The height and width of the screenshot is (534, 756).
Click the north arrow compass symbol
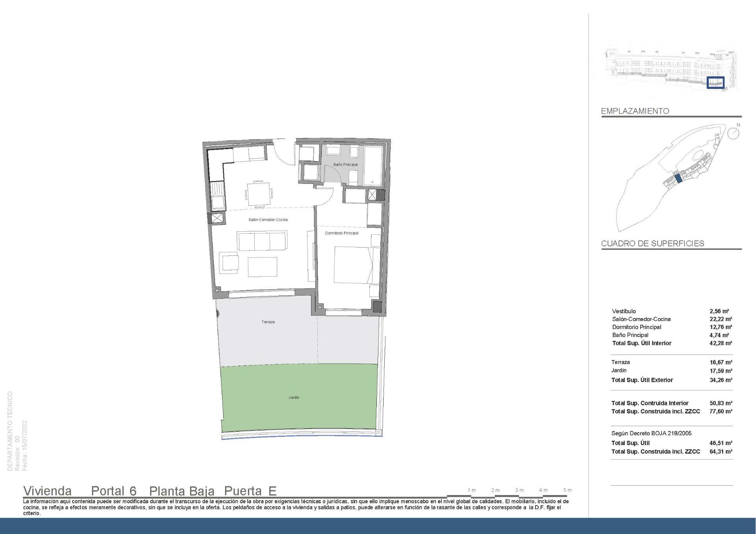point(733,134)
